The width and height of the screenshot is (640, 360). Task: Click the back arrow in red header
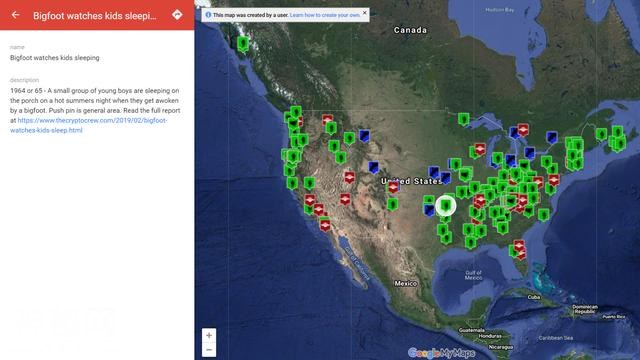tap(16, 15)
